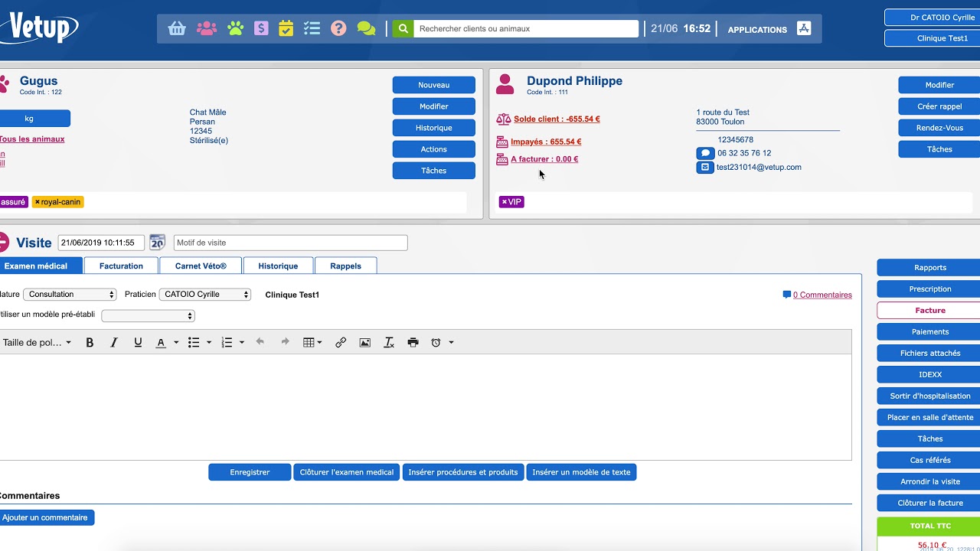Insert an image in the visit editor
The height and width of the screenshot is (551, 980).
tap(364, 342)
